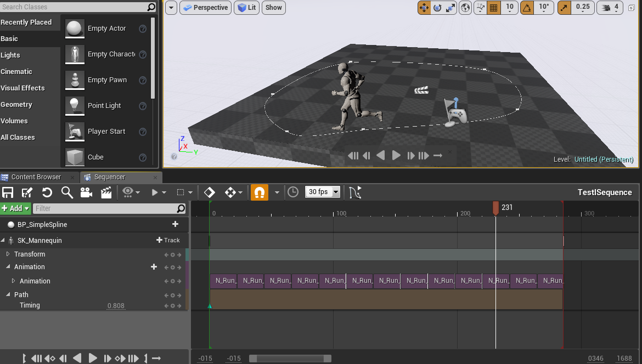Click the camera icon to create a camera
The height and width of the screenshot is (364, 642).
pyautogui.click(x=85, y=192)
